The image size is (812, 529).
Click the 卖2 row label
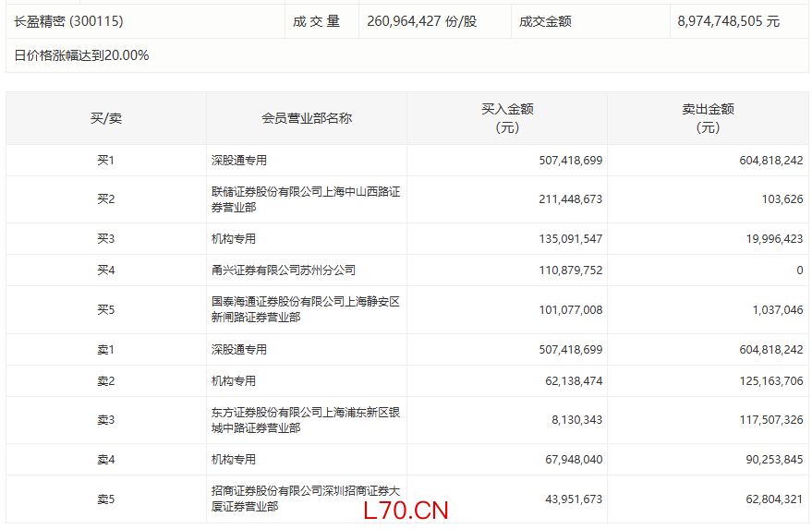click(x=105, y=381)
